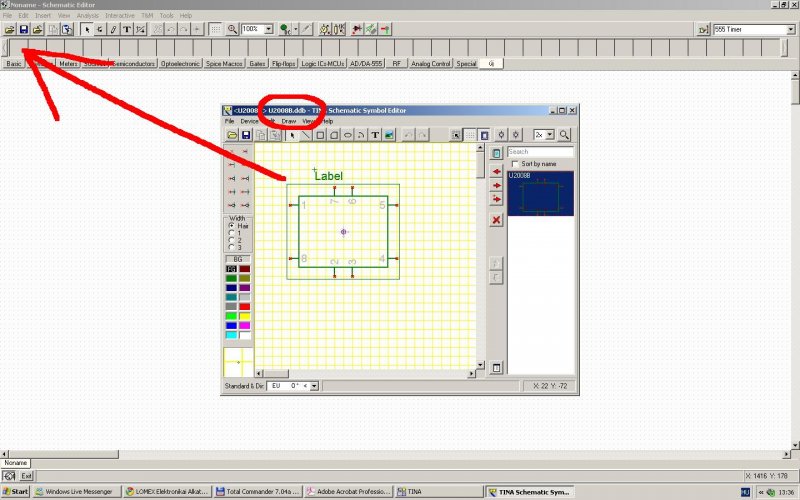This screenshot has height=500, width=800.
Task: Select line width 3 radio button
Action: pyautogui.click(x=232, y=247)
